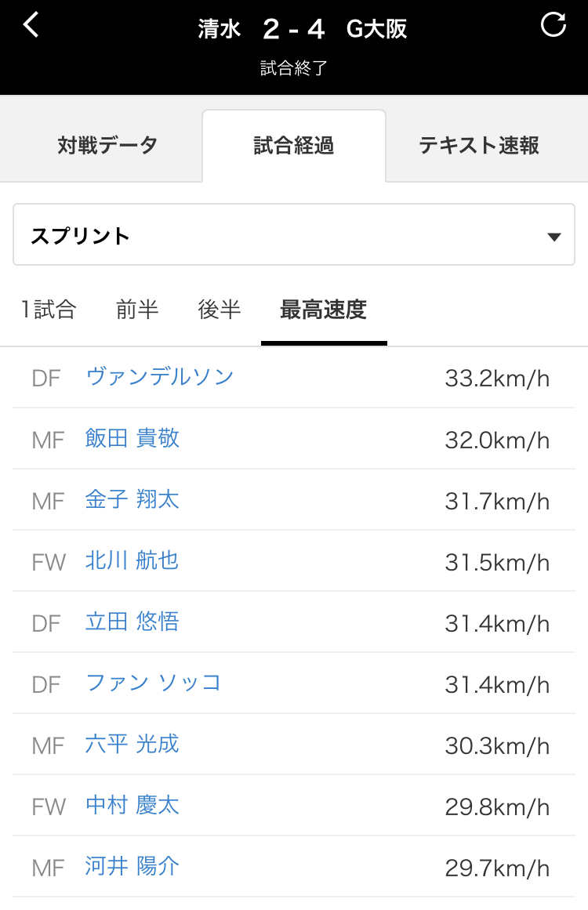View 立田 悠悟 player details
This screenshot has width=588, height=910.
132,622
